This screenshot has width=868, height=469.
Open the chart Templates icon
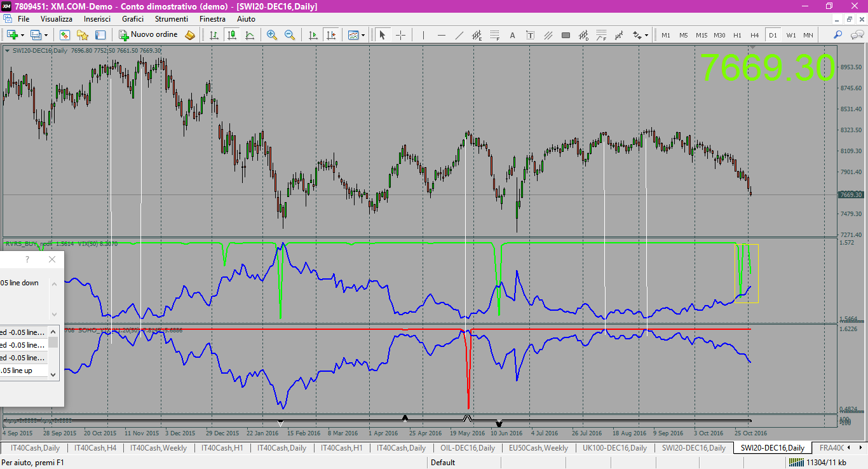pos(353,35)
